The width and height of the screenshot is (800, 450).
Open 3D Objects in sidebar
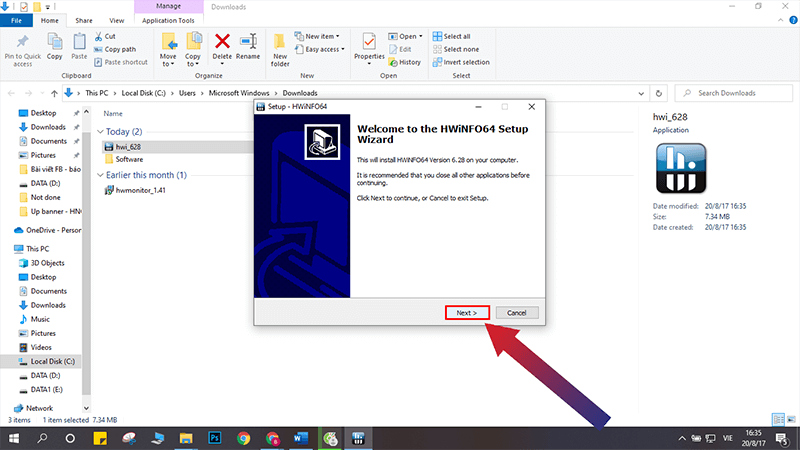(47, 263)
